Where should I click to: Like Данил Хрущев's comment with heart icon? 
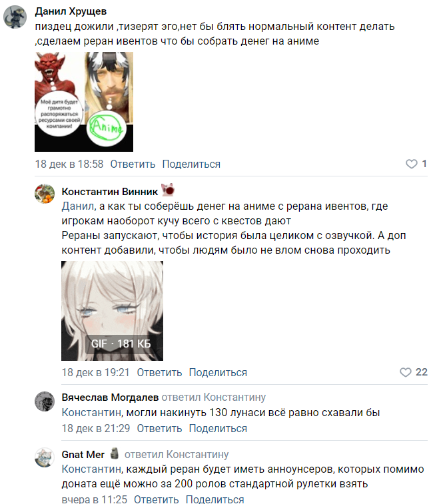point(411,164)
